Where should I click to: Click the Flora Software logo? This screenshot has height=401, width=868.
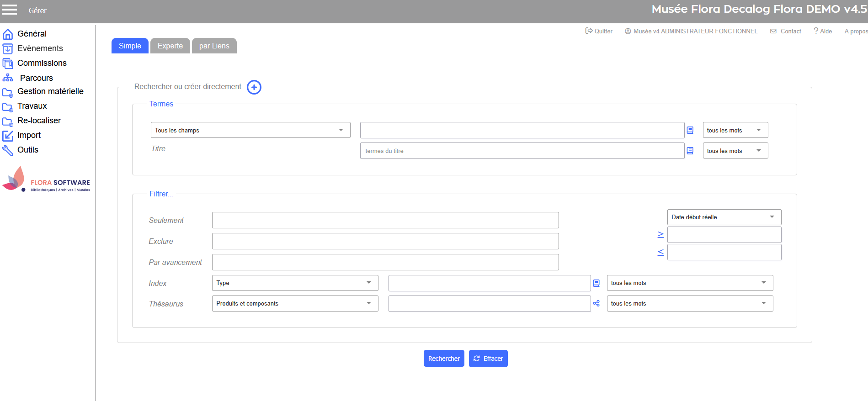[46, 179]
